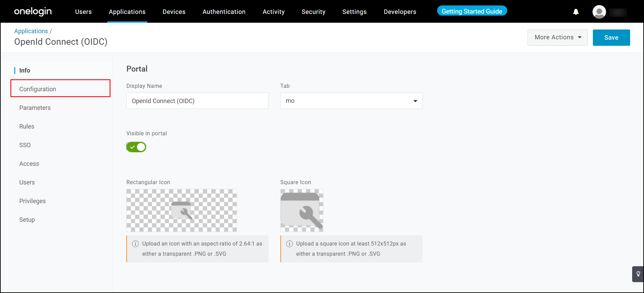Open the Activity top menu
This screenshot has width=644, height=293.
click(274, 12)
